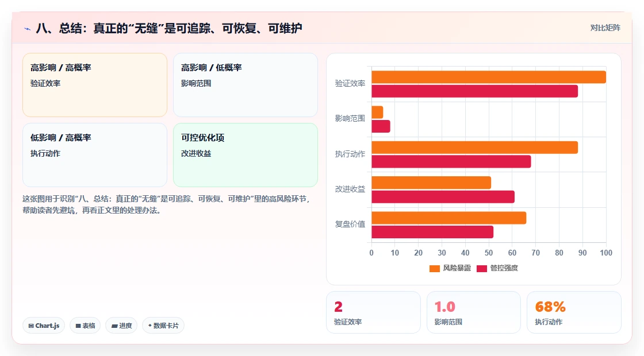Open the stat card showing 1.0
The image size is (644, 356).
(x=474, y=312)
